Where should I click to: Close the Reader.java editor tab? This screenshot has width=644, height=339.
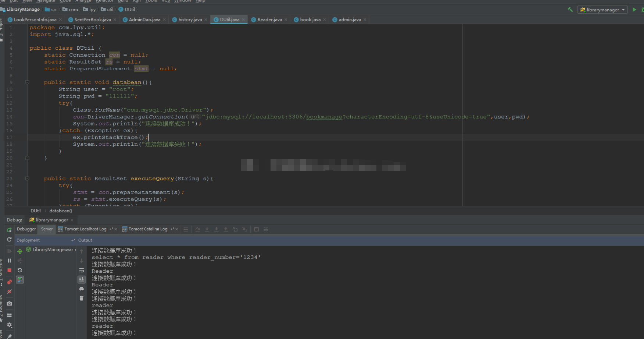tap(286, 20)
